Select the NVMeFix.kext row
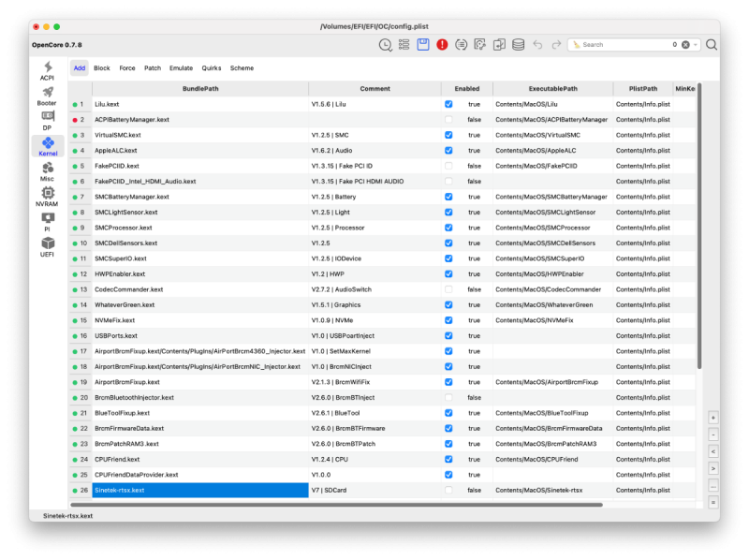The image size is (749, 560). point(384,320)
